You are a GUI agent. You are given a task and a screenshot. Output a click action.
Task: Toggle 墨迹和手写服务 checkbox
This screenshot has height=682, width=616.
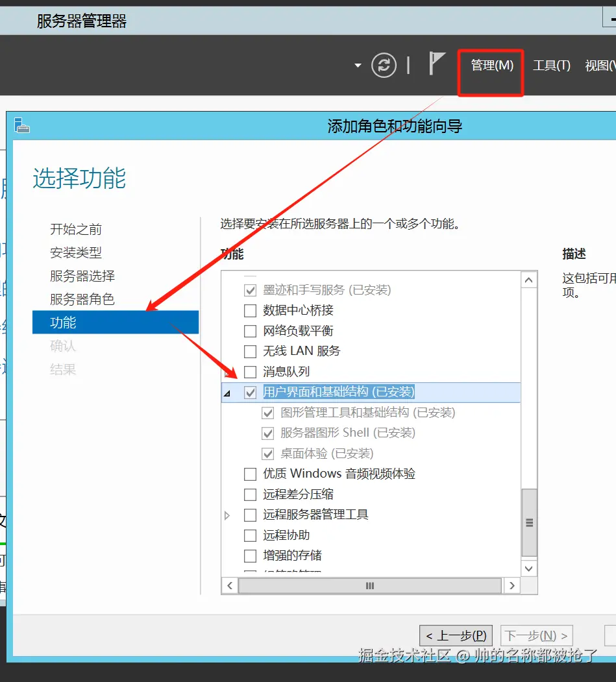pyautogui.click(x=250, y=290)
